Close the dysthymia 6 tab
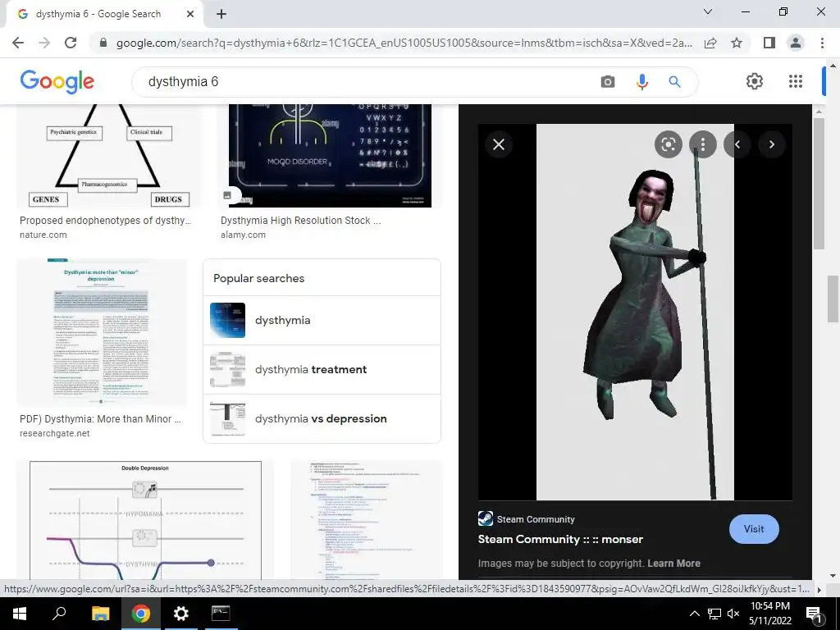This screenshot has width=840, height=630. 190,14
